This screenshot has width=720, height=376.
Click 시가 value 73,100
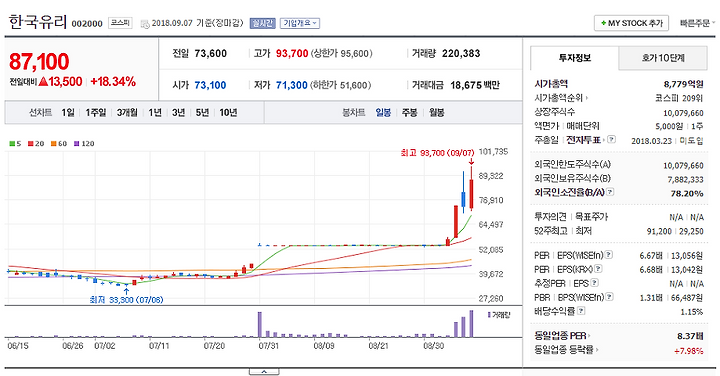click(x=210, y=85)
